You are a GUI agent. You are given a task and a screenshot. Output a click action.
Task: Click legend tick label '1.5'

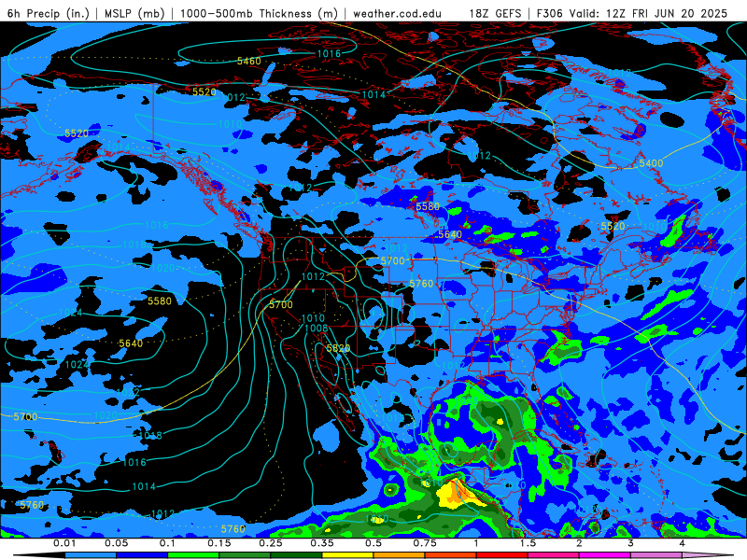click(528, 543)
